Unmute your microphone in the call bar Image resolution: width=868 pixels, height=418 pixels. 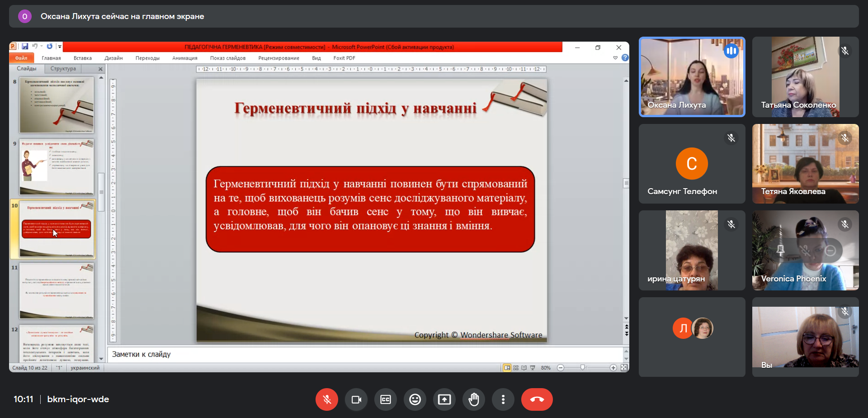327,399
